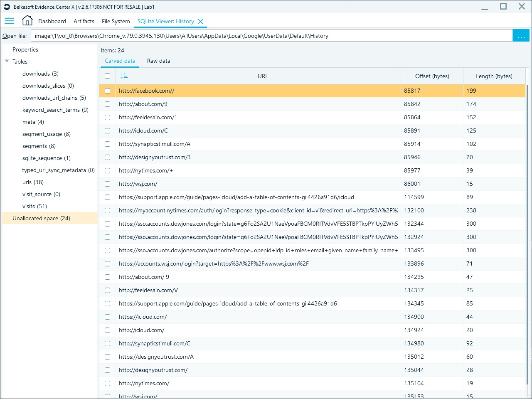Open the browse file ellipsis button
The height and width of the screenshot is (399, 532).
click(521, 36)
